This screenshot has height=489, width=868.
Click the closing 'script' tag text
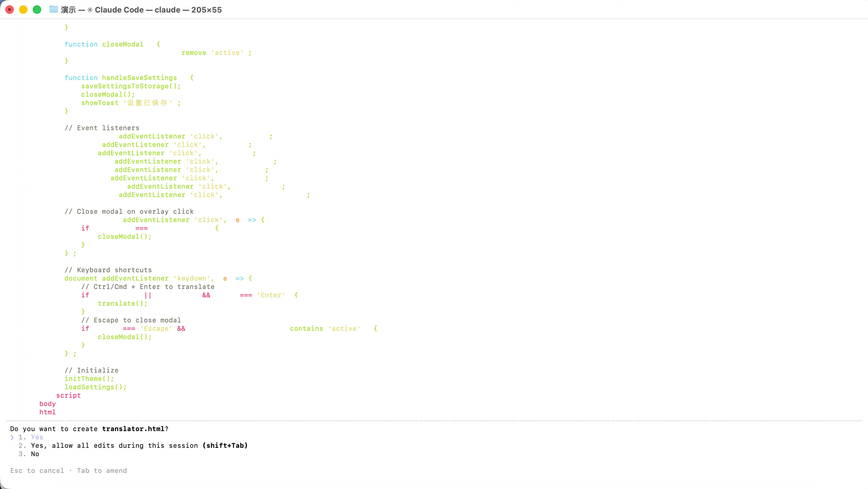pyautogui.click(x=68, y=396)
